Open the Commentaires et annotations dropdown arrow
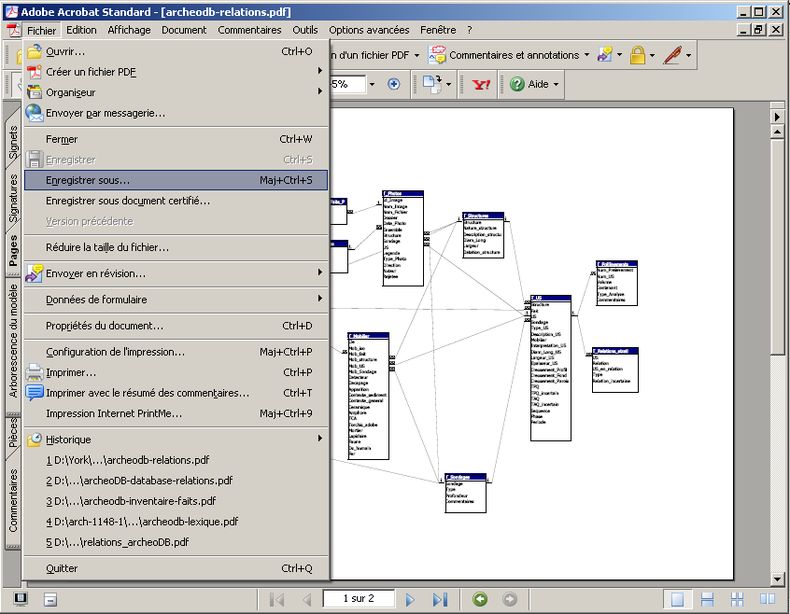This screenshot has width=790, height=614. click(587, 55)
